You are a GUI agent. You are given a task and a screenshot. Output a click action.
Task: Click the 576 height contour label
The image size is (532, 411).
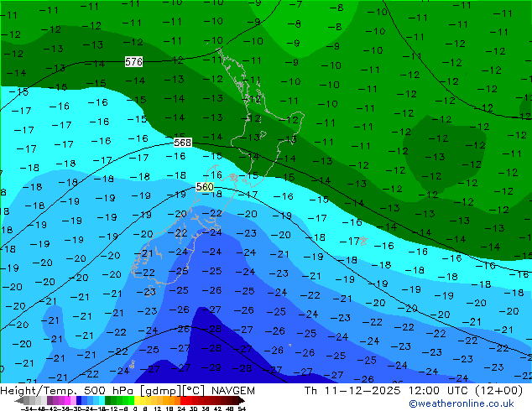pos(133,62)
